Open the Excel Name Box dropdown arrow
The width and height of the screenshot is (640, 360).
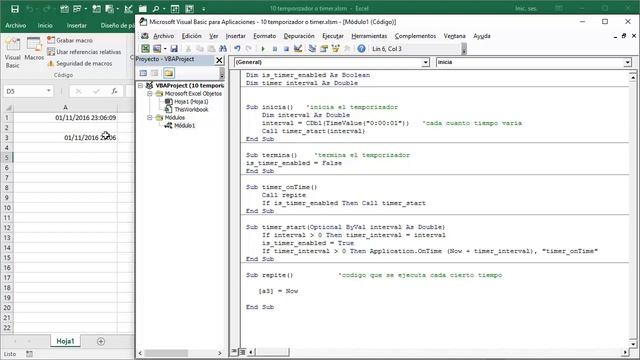[x=49, y=91]
